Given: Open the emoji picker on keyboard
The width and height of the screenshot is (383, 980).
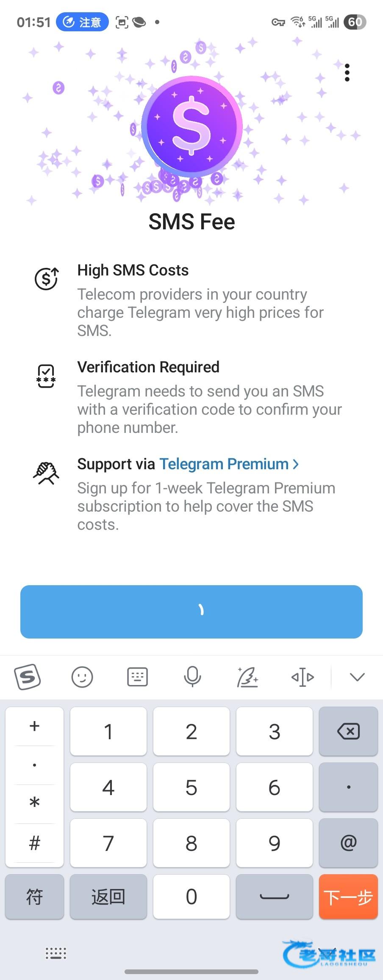Looking at the screenshot, I should click(x=82, y=677).
